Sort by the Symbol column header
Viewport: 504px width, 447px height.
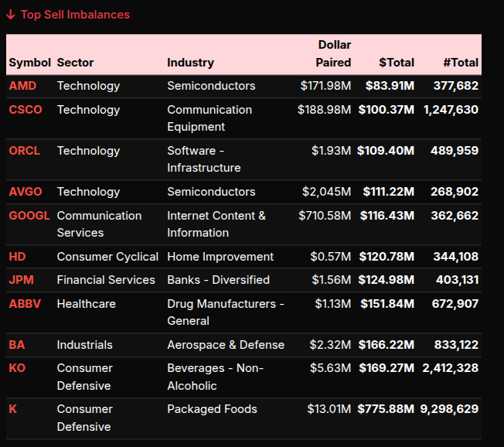pyautogui.click(x=29, y=63)
